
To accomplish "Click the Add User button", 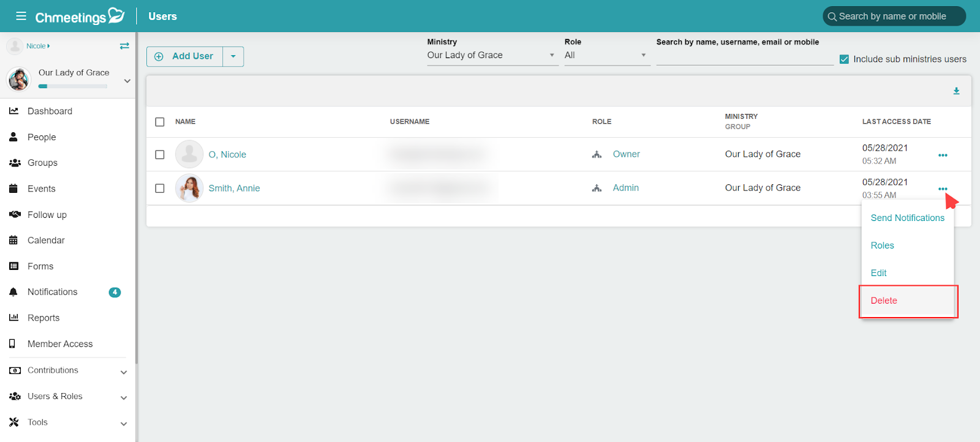I will 185,56.
